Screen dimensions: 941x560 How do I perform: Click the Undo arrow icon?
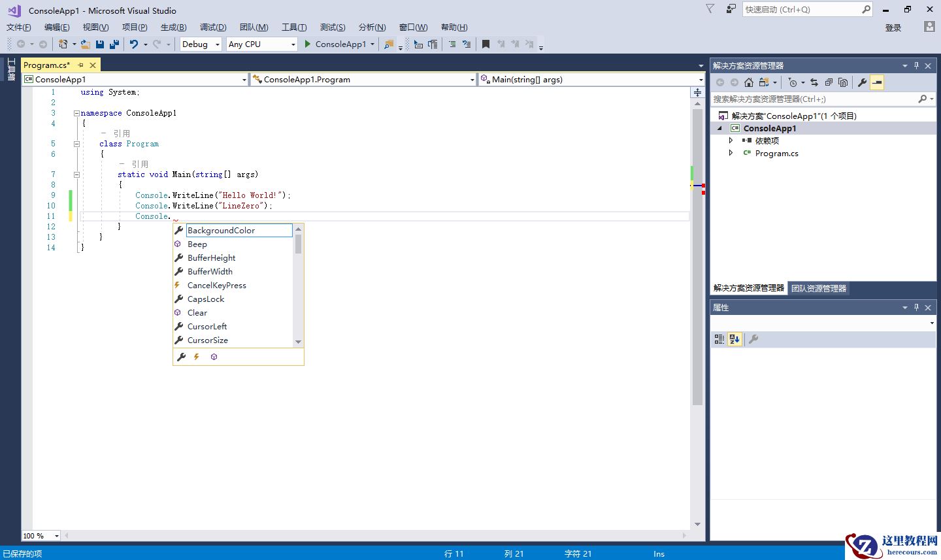coord(134,44)
